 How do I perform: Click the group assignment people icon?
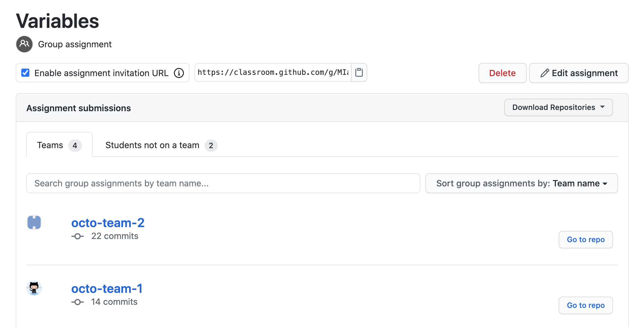[24, 44]
